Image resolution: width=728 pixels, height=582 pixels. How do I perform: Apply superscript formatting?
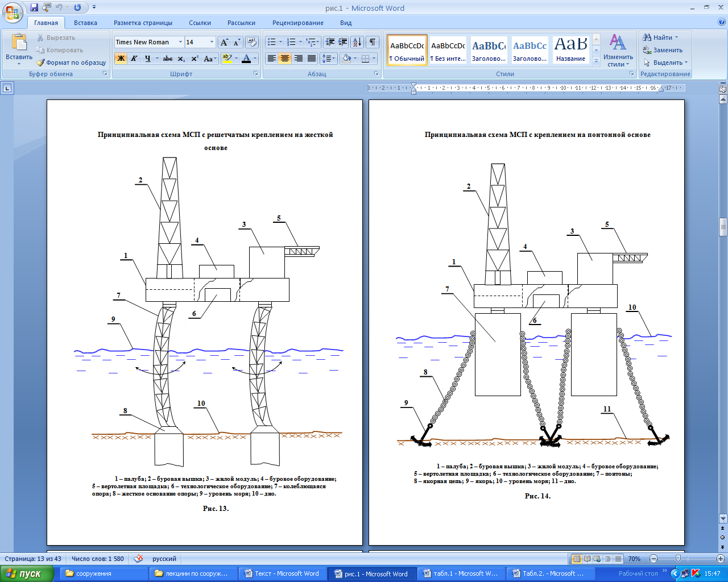point(195,59)
